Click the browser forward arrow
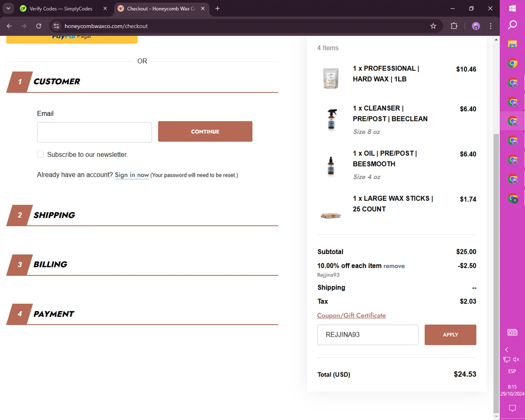525x420 pixels. (x=24, y=26)
